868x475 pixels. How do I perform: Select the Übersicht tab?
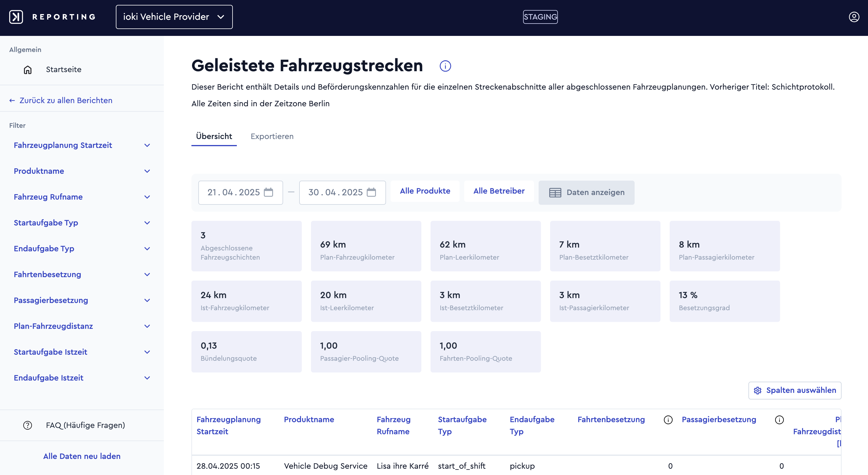(214, 136)
